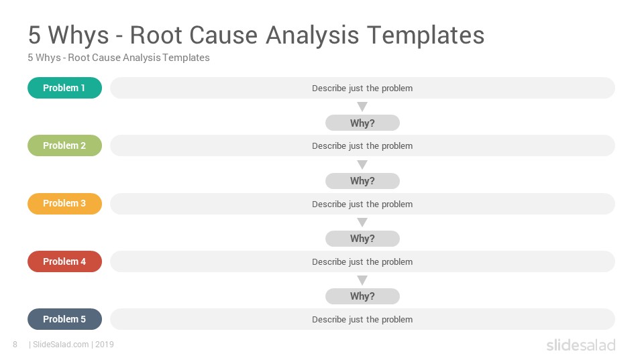Select the red Problem 4 label
The width and height of the screenshot is (644, 362).
point(64,261)
